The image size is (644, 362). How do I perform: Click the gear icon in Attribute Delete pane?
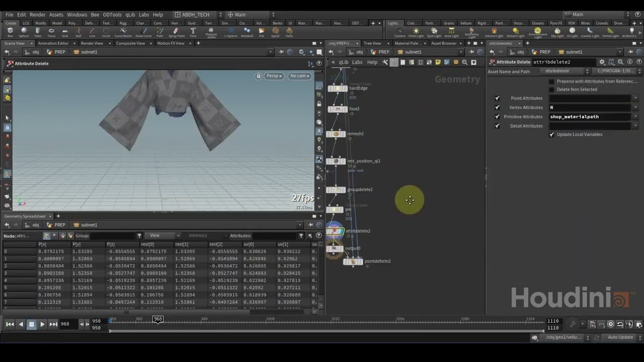point(602,61)
